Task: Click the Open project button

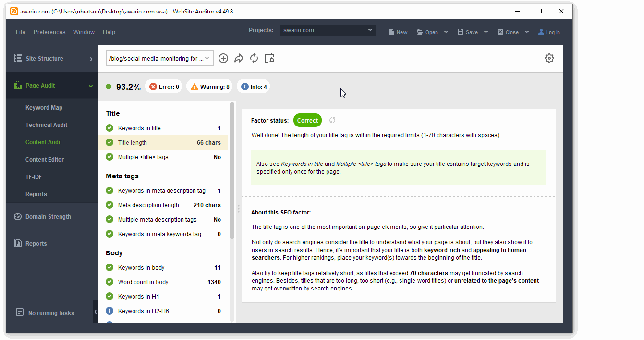Action: tap(427, 32)
